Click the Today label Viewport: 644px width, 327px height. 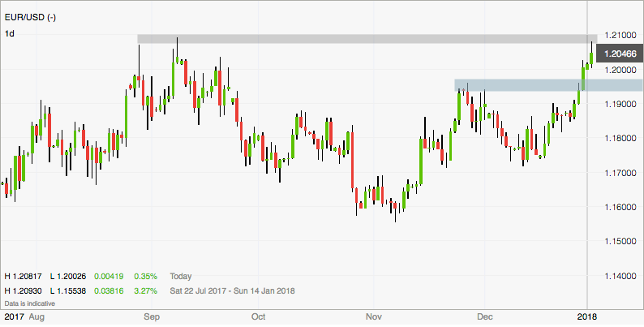(181, 277)
